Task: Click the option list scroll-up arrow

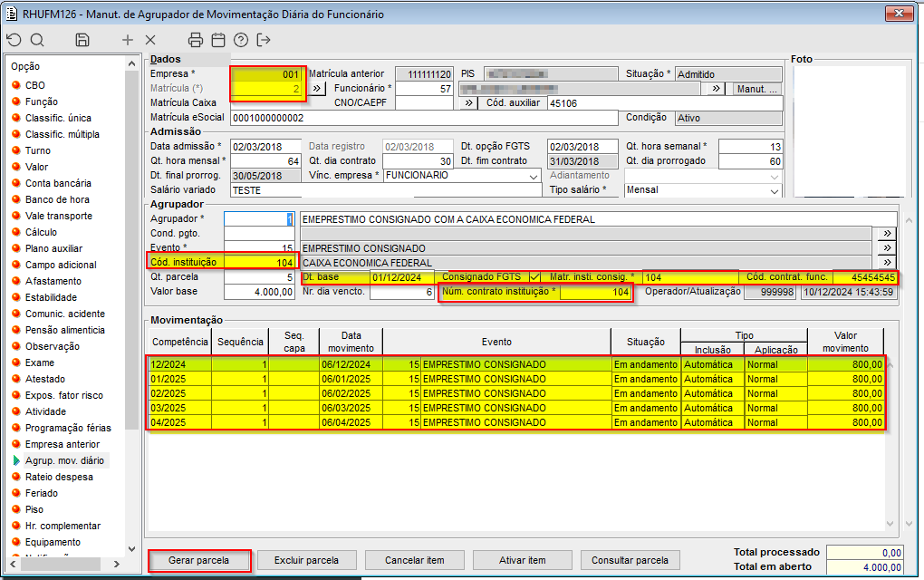Action: point(131,63)
